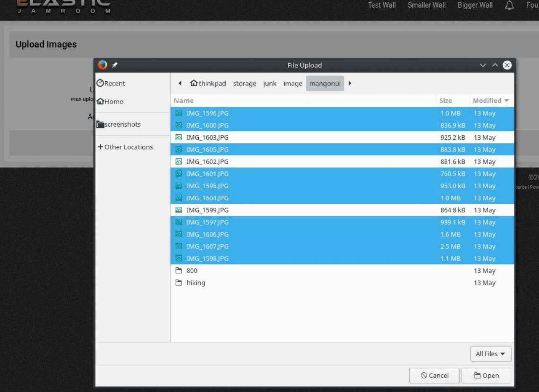Click the Firefox icon in titlebar
539x392 pixels.
tap(102, 65)
